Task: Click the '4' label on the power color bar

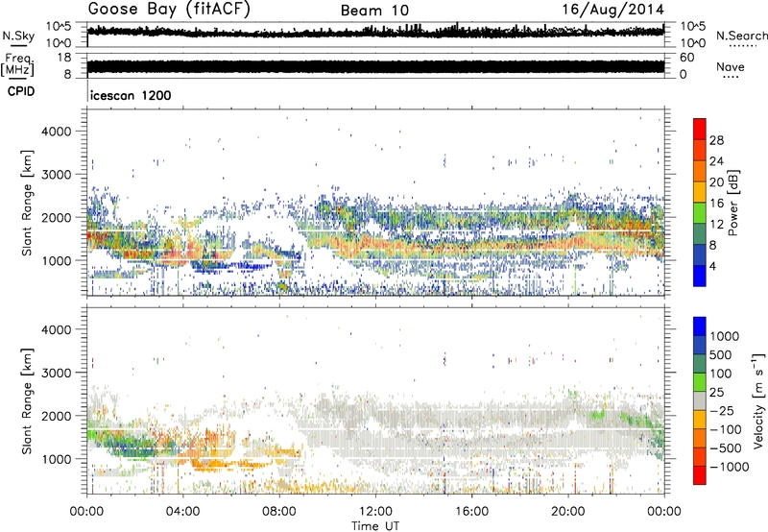Action: point(713,266)
